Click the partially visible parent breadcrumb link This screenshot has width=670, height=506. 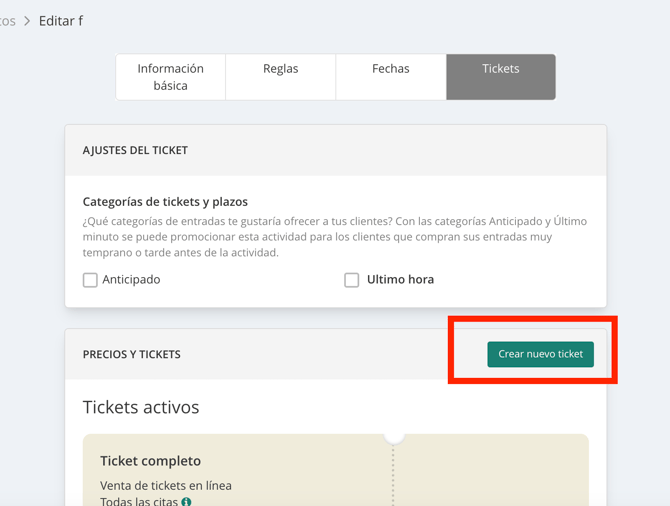pyautogui.click(x=8, y=21)
